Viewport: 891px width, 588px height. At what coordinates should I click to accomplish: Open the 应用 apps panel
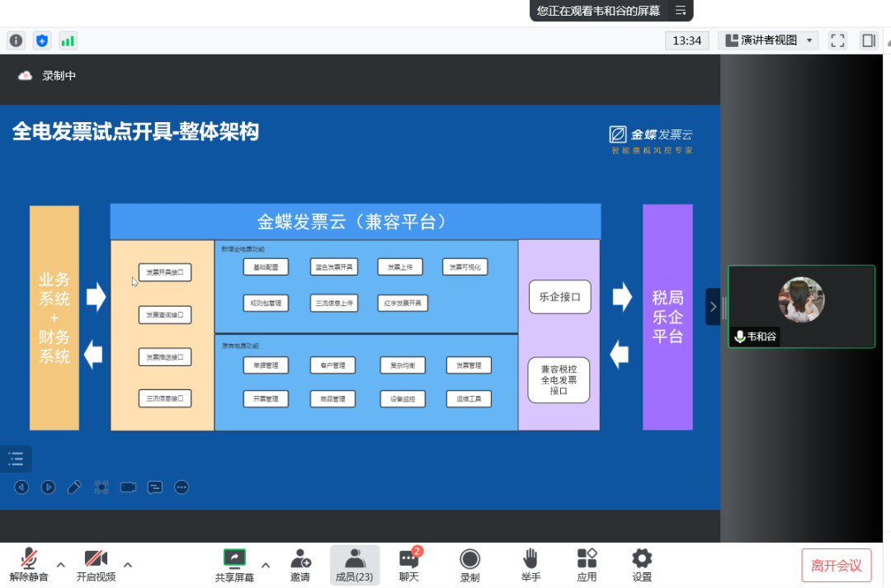click(587, 565)
